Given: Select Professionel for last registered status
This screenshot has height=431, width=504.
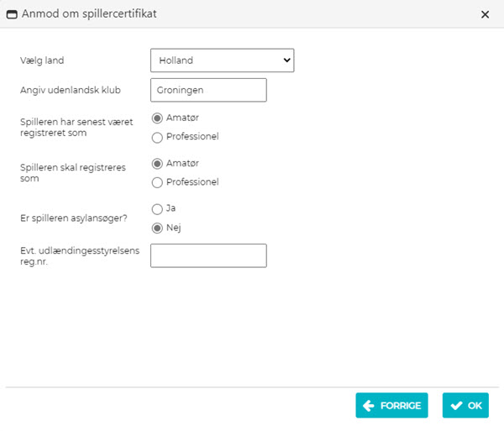Looking at the screenshot, I should [x=157, y=137].
